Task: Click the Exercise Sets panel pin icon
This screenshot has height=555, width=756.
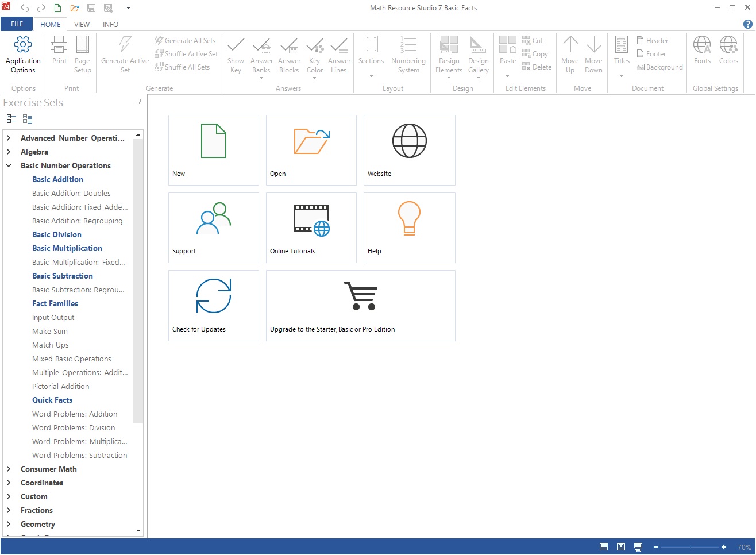Action: tap(139, 101)
